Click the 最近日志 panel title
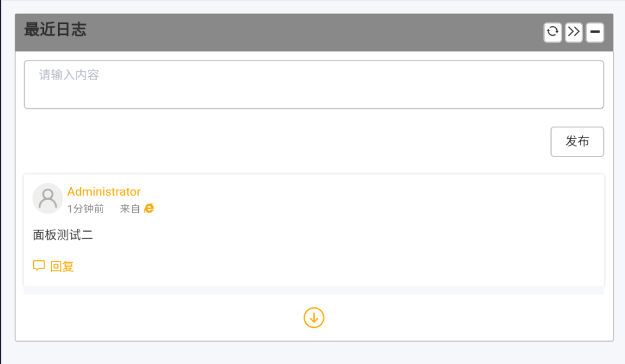Screen dimensions: 625x364 tap(55, 30)
